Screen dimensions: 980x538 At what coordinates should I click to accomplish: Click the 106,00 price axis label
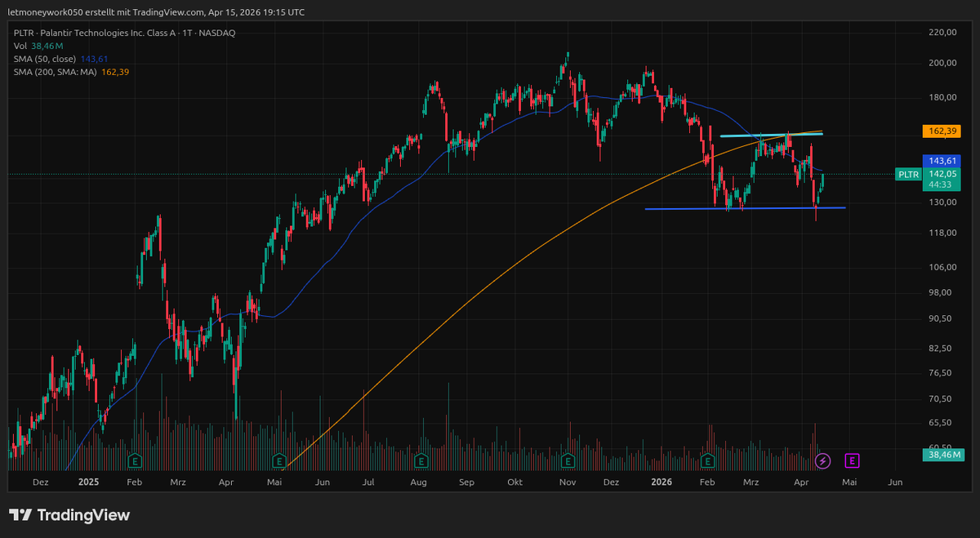coord(942,268)
